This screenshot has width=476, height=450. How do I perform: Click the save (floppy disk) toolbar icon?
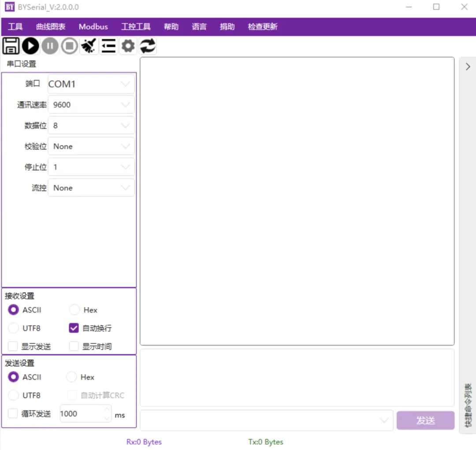11,46
